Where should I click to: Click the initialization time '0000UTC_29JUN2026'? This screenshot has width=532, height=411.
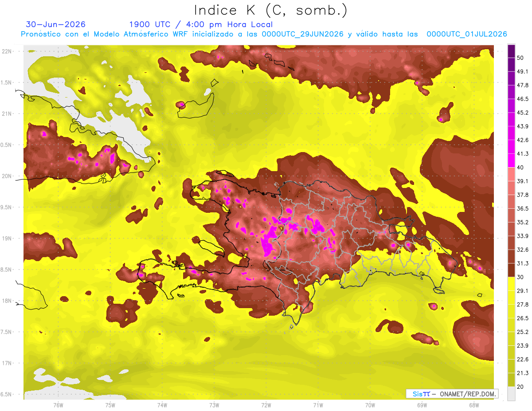pyautogui.click(x=303, y=34)
